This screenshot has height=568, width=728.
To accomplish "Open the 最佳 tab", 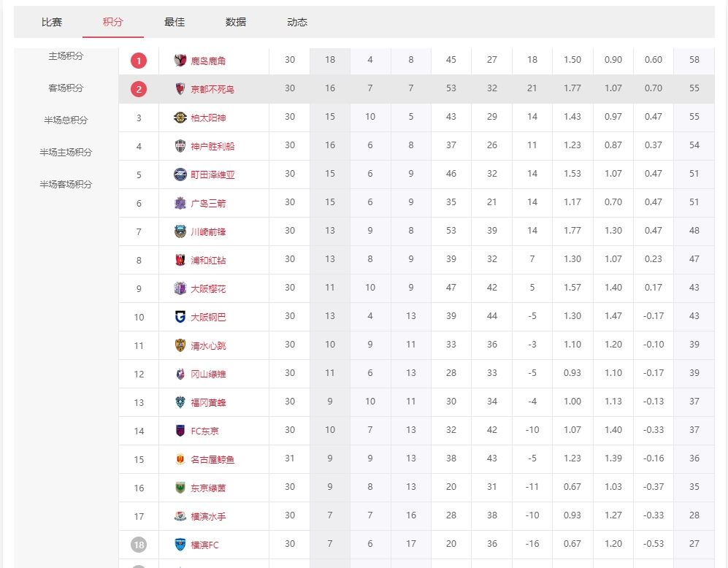I will tap(175, 22).
